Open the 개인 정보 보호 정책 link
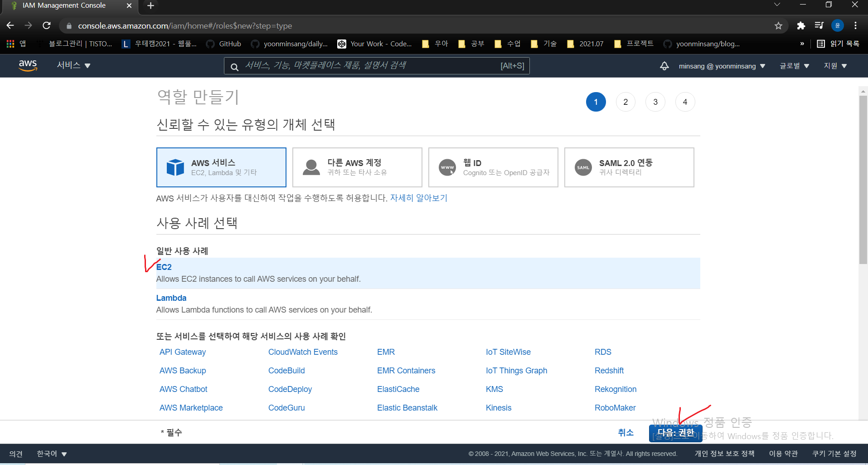Viewport: 868px width, 465px height. tap(724, 454)
